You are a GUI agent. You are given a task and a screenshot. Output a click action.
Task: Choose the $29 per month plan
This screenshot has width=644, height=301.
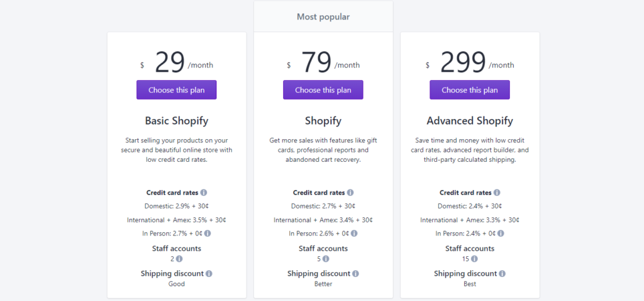pos(177,89)
